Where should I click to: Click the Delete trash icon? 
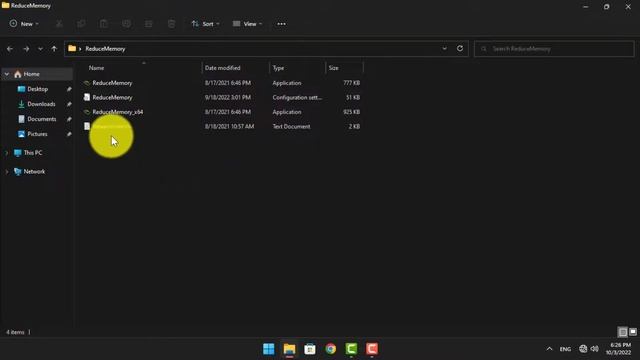(x=171, y=24)
